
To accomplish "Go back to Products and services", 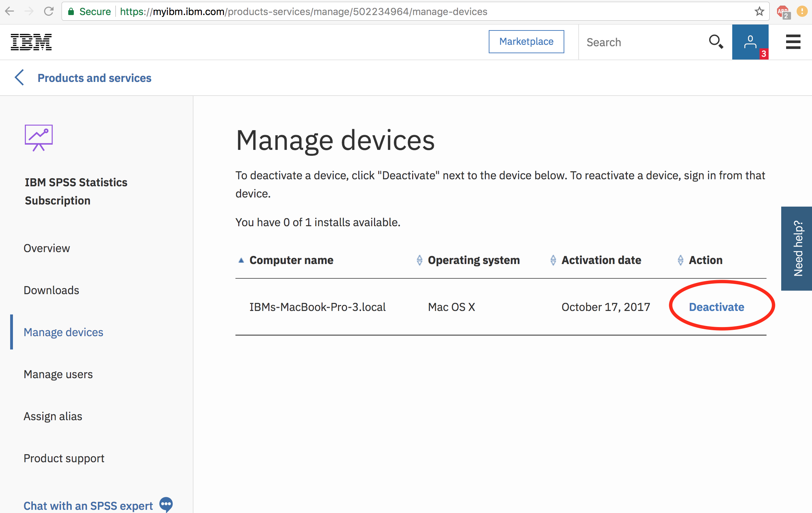I will coord(94,78).
